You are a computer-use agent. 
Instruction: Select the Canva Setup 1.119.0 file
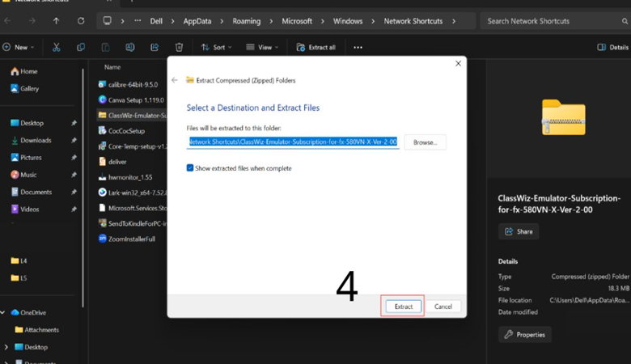(131, 99)
